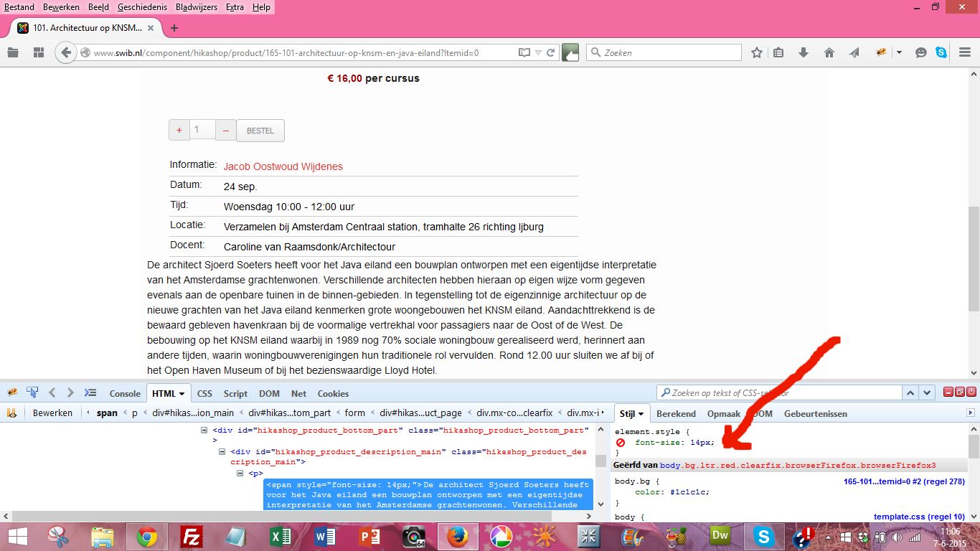Launch FileZilla from the taskbar
Screen dimensions: 980x551
191,537
